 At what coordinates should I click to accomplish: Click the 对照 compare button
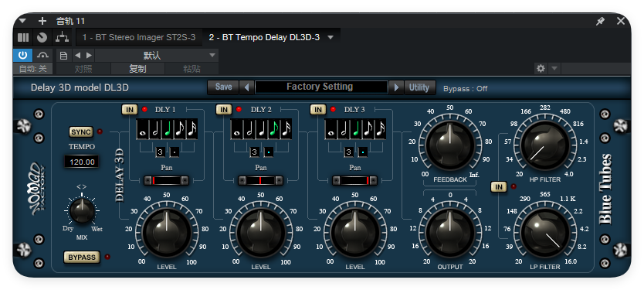pos(83,69)
